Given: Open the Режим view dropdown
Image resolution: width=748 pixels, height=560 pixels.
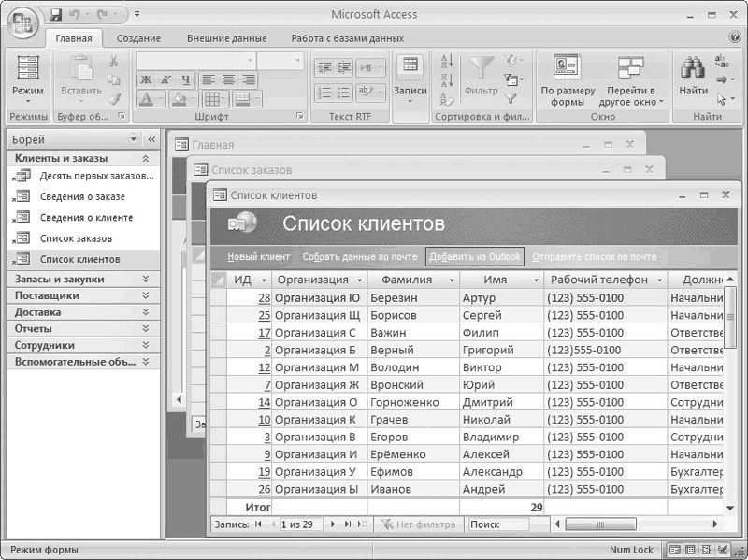Looking at the screenshot, I should 27,103.
